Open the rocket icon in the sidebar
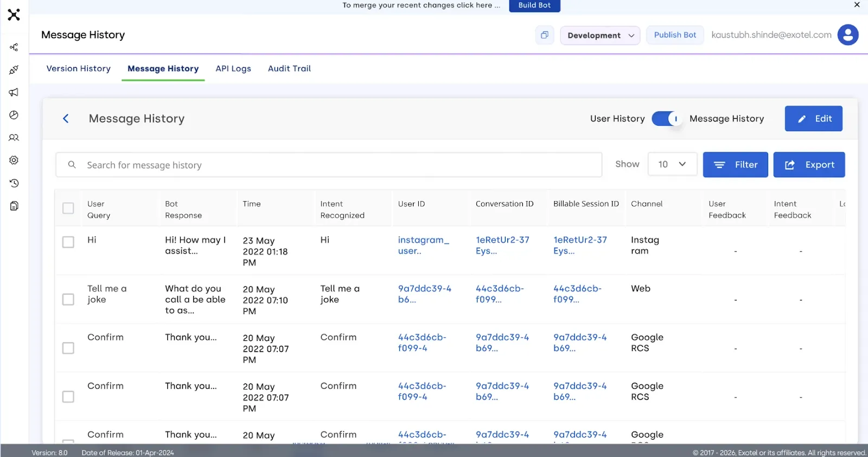The image size is (868, 457). (14, 70)
